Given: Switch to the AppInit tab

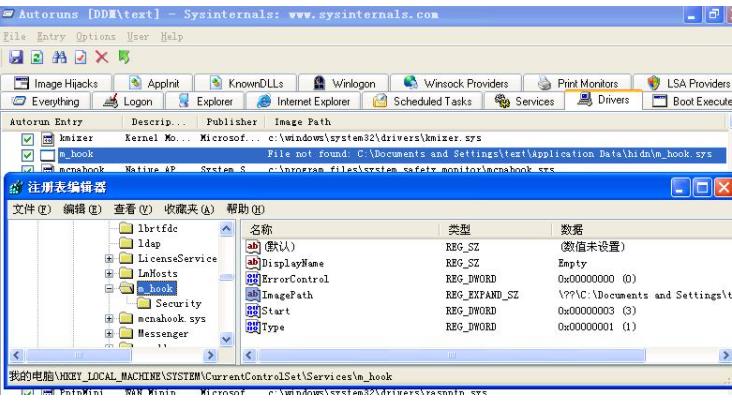Looking at the screenshot, I should point(154,83).
